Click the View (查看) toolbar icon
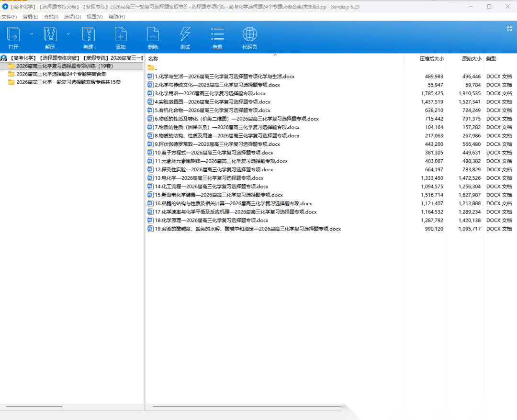The width and height of the screenshot is (517, 420). point(217,34)
